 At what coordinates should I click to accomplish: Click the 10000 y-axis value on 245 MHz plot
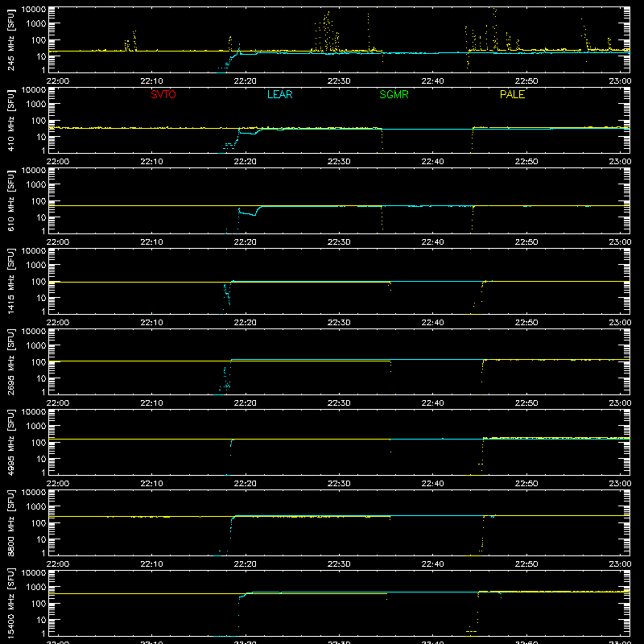pos(34,10)
